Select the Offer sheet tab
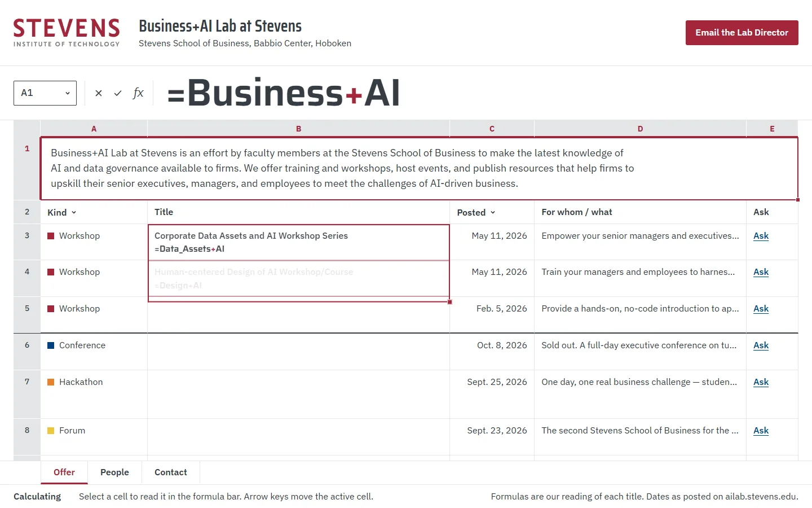Image resolution: width=812 pixels, height=508 pixels. [x=64, y=472]
